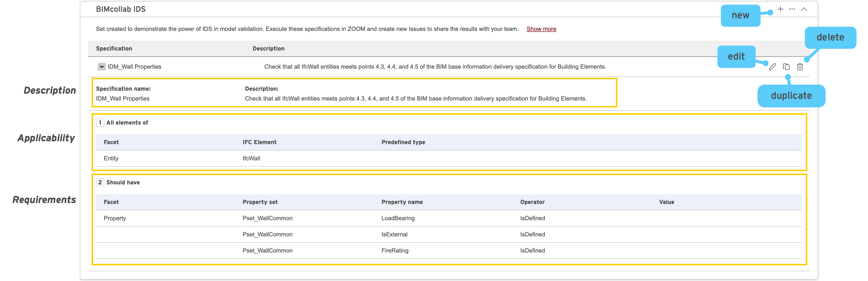
Task: Select Pset_WallCommon in the LoadBearing row
Action: coord(268,218)
